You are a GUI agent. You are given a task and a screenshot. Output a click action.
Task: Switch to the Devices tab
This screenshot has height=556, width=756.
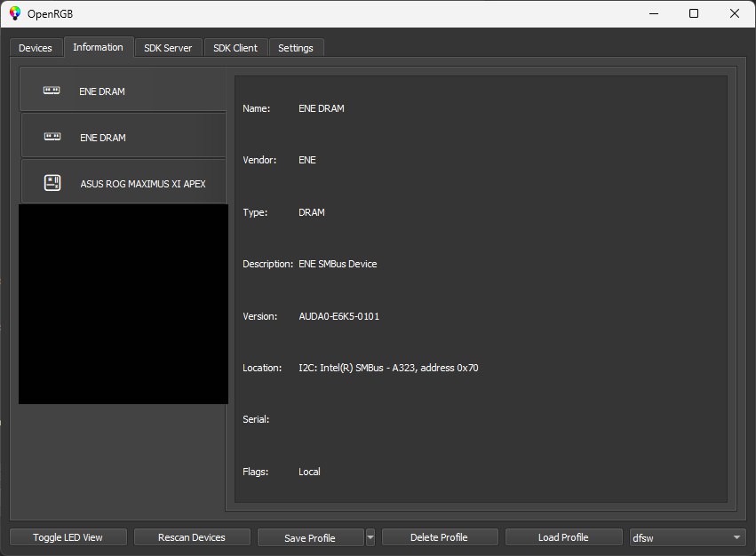point(36,48)
